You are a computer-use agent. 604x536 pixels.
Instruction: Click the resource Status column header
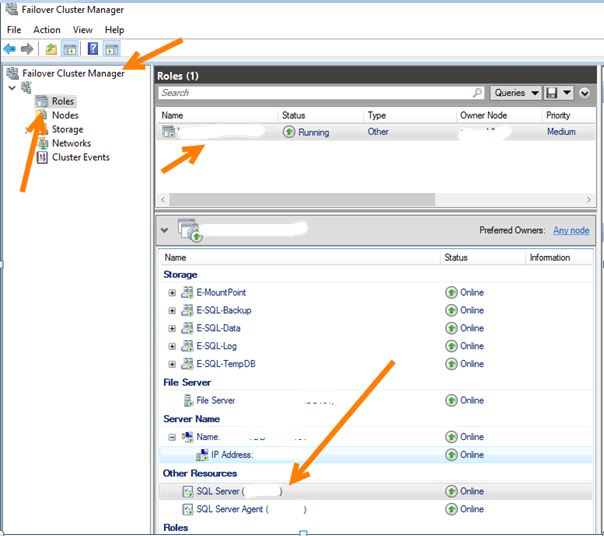point(456,257)
